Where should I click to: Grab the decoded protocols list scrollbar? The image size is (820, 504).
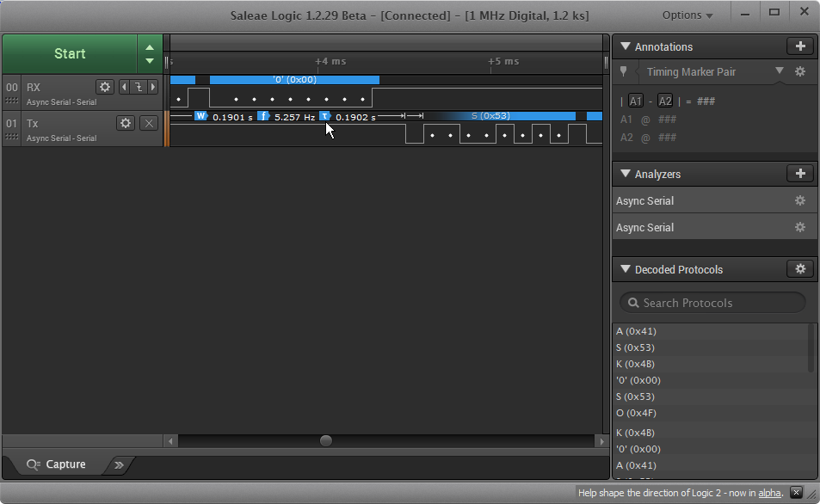812,347
